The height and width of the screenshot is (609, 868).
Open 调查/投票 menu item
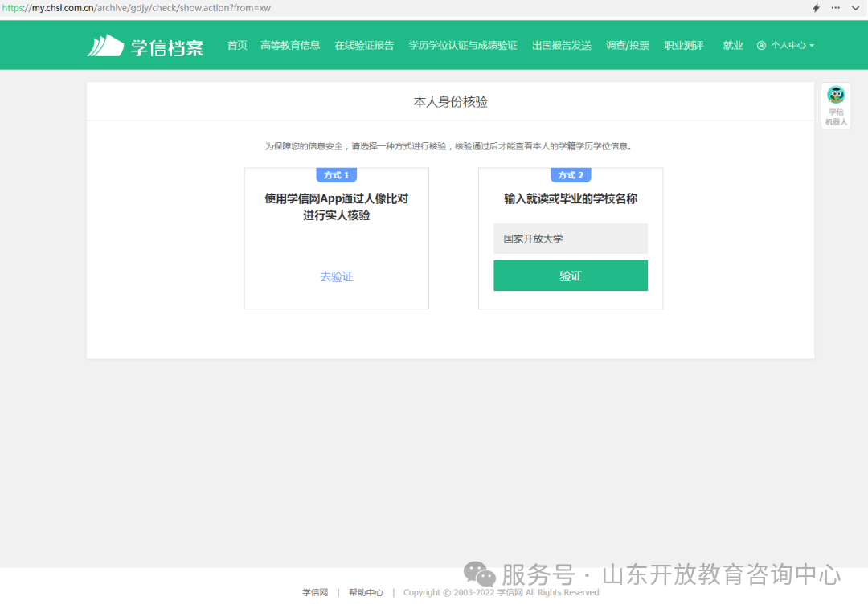(628, 45)
